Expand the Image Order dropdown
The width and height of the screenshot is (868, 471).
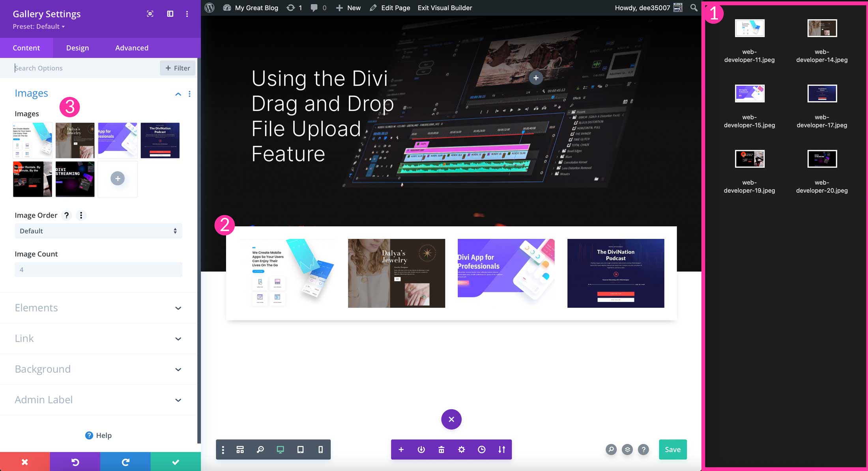(98, 231)
